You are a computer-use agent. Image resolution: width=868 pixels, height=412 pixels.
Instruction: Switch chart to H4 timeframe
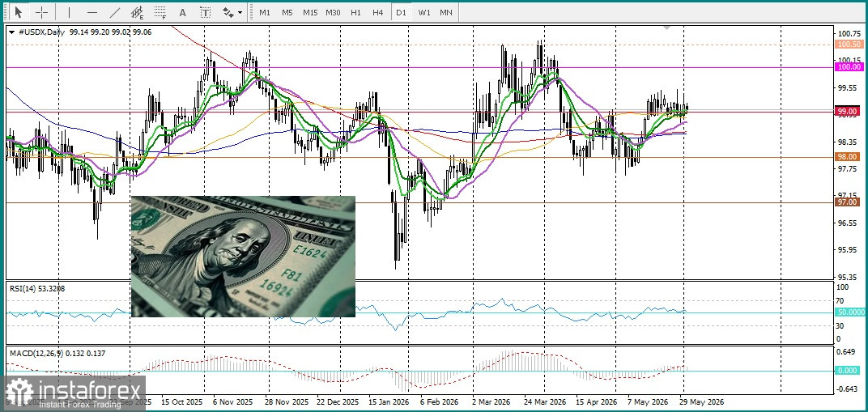coord(377,11)
